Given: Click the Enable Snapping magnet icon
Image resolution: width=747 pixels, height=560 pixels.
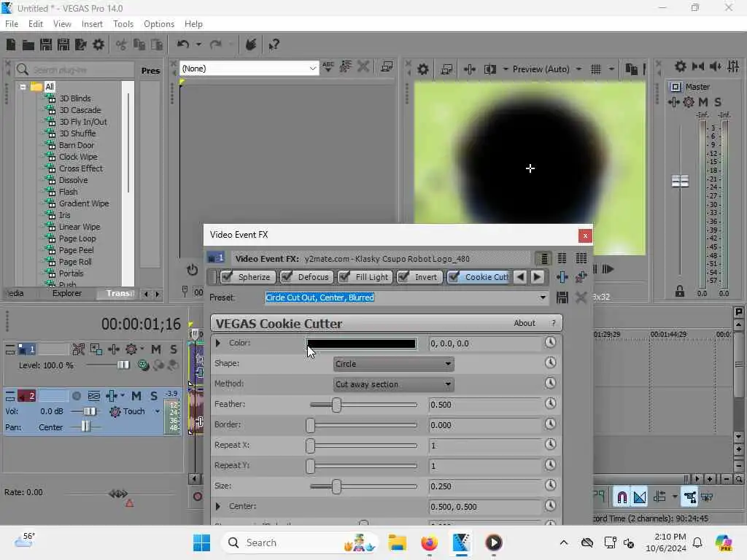Looking at the screenshot, I should point(622,497).
